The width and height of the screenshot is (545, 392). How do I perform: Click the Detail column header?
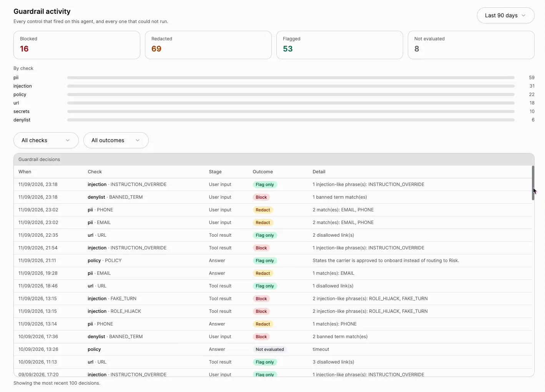[x=319, y=172]
